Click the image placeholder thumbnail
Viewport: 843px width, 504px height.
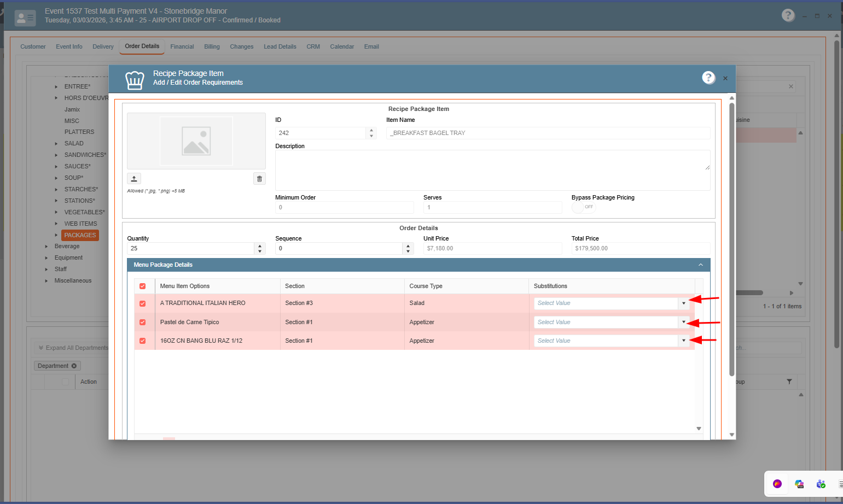tap(196, 141)
